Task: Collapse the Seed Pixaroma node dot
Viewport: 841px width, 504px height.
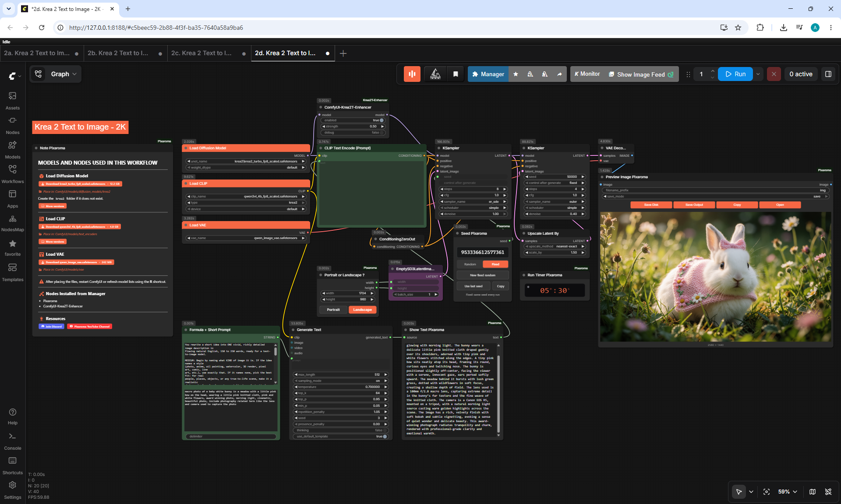Action: click(457, 233)
